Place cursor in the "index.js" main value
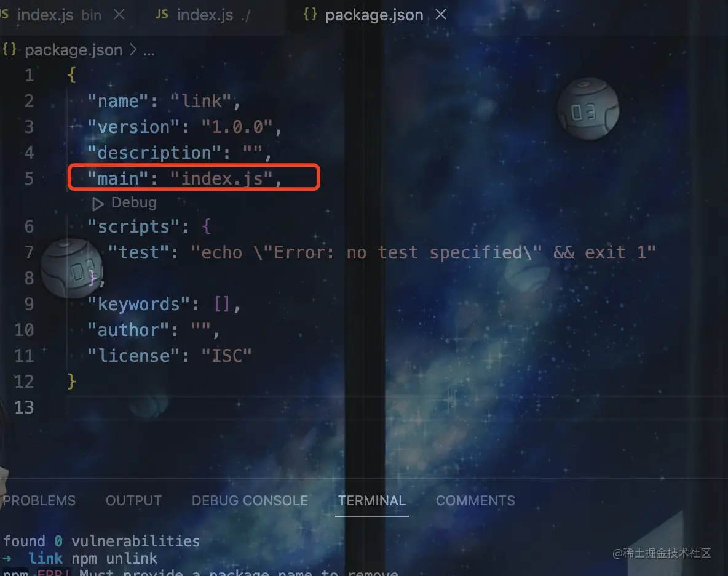The height and width of the screenshot is (576, 728). [221, 178]
